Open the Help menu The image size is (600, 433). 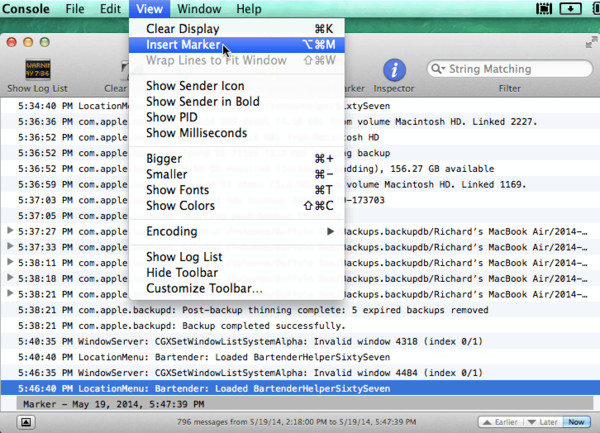point(249,8)
